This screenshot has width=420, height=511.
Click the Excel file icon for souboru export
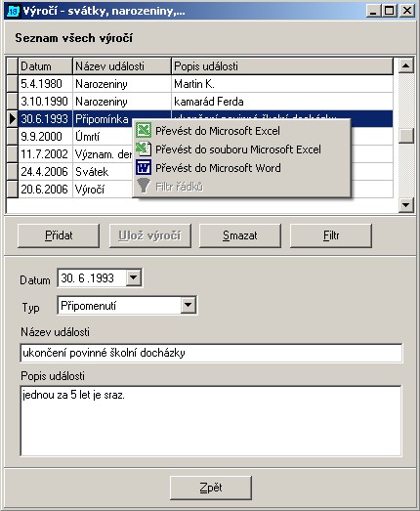click(144, 149)
